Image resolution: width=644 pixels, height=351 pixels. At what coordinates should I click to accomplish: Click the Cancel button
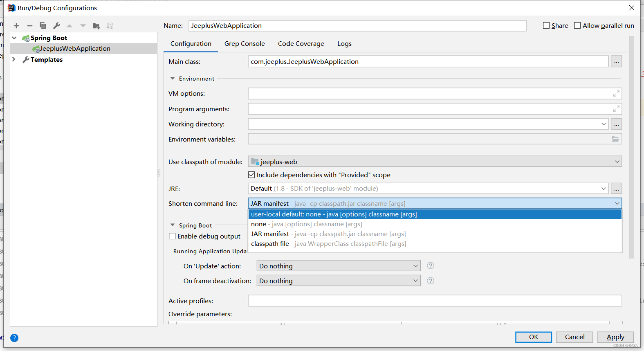[x=574, y=337]
